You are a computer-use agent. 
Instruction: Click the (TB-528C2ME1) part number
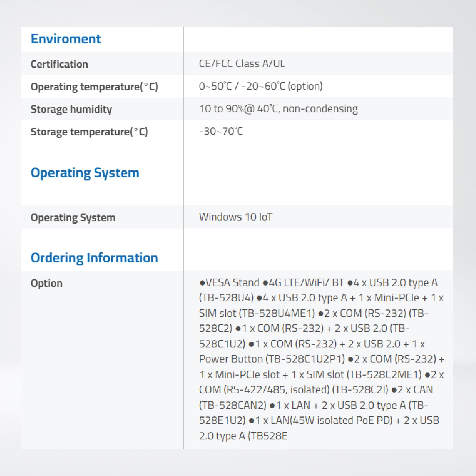(x=384, y=375)
